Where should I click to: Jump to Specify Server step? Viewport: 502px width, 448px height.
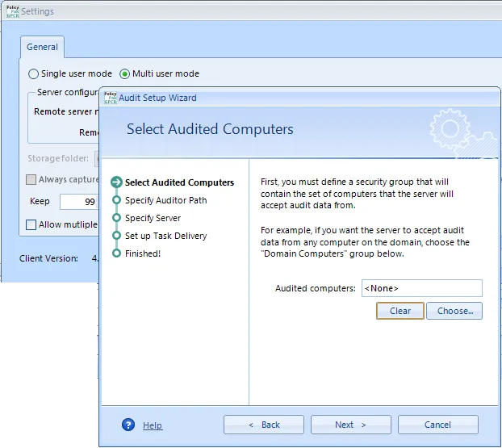153,218
